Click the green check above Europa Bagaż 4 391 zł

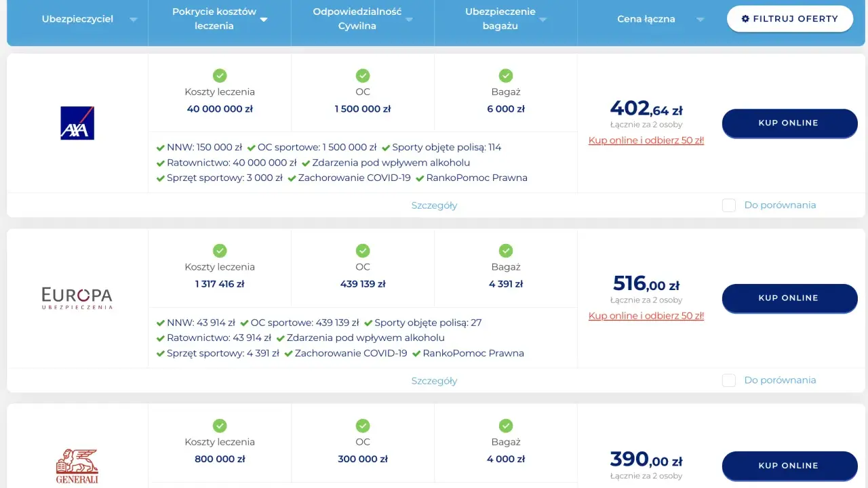506,251
